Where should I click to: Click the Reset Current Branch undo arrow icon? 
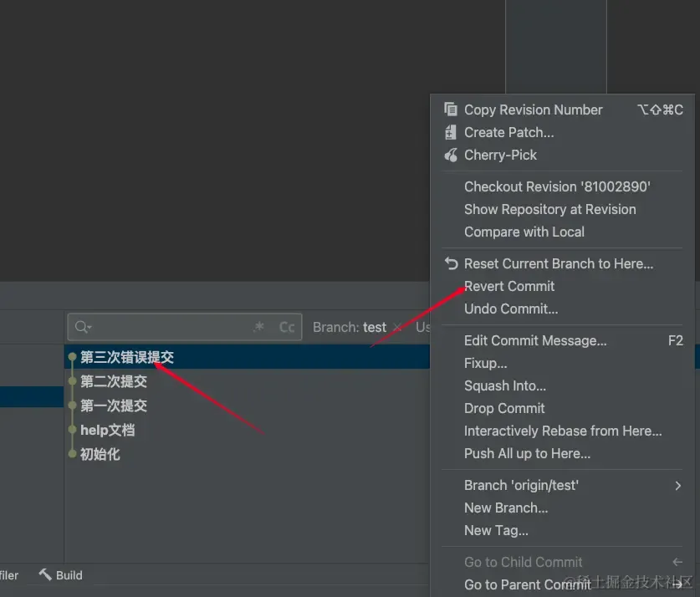coord(450,263)
